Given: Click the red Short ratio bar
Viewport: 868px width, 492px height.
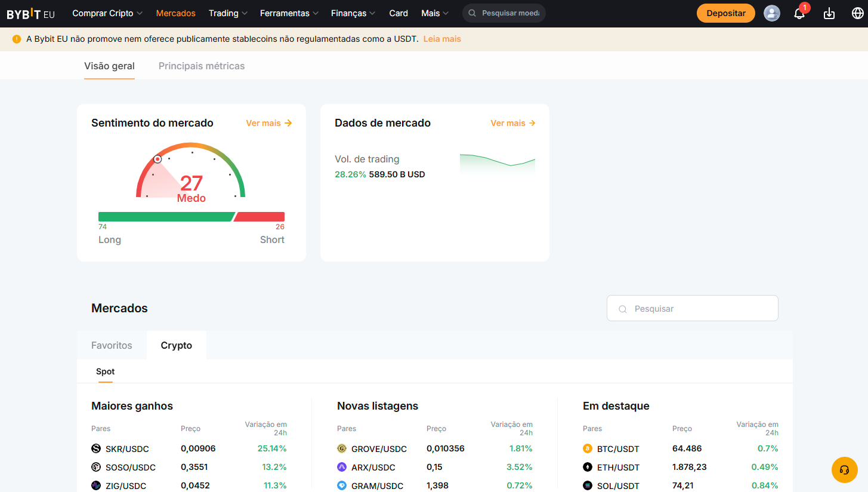Looking at the screenshot, I should click(259, 216).
